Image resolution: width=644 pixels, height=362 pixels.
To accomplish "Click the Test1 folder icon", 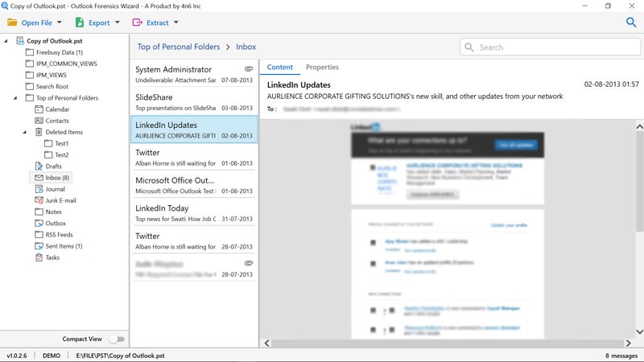I will tap(48, 143).
